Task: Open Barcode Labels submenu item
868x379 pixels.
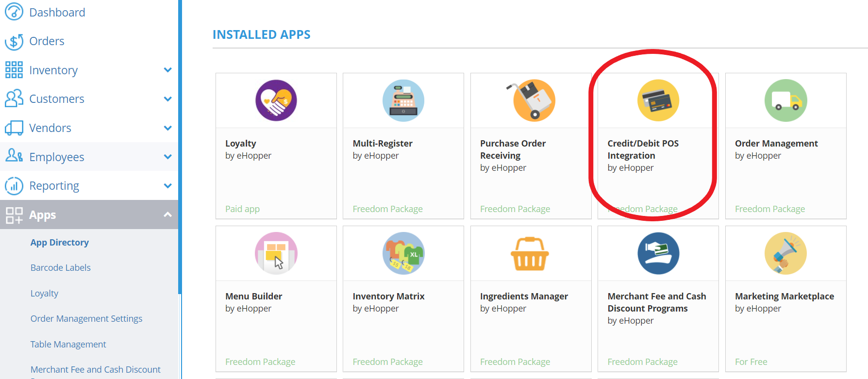Action: pos(61,268)
